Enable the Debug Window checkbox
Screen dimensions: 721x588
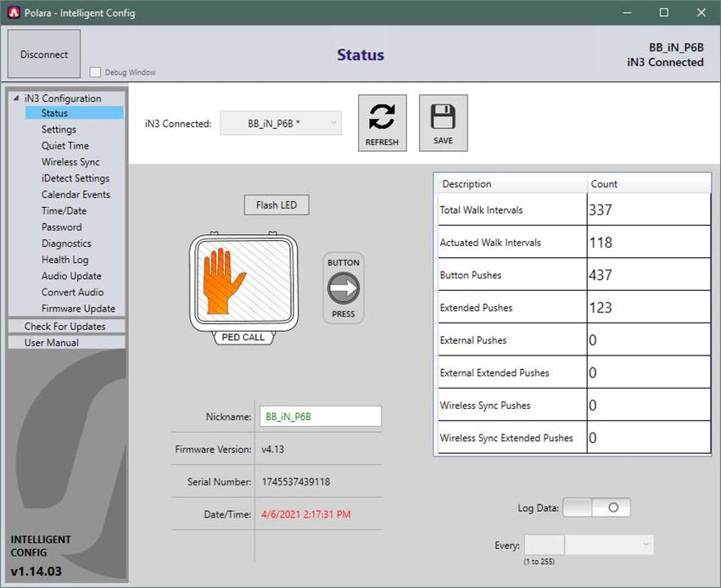(x=95, y=72)
